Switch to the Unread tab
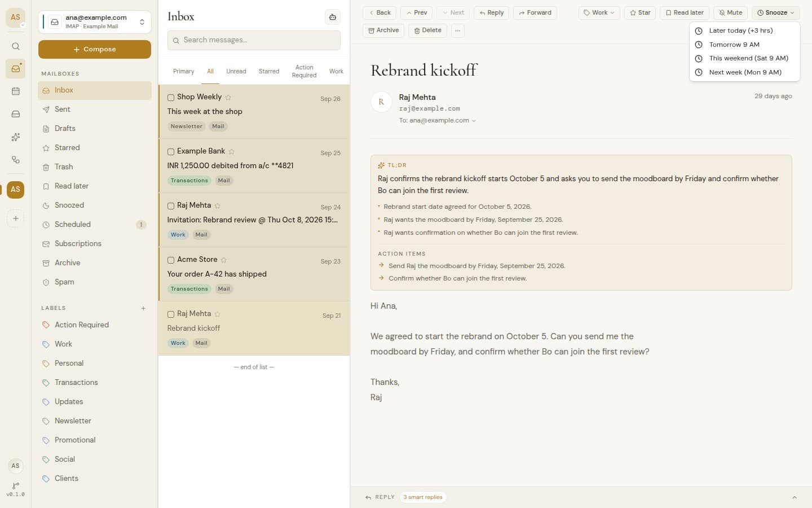The image size is (812, 508). click(236, 72)
